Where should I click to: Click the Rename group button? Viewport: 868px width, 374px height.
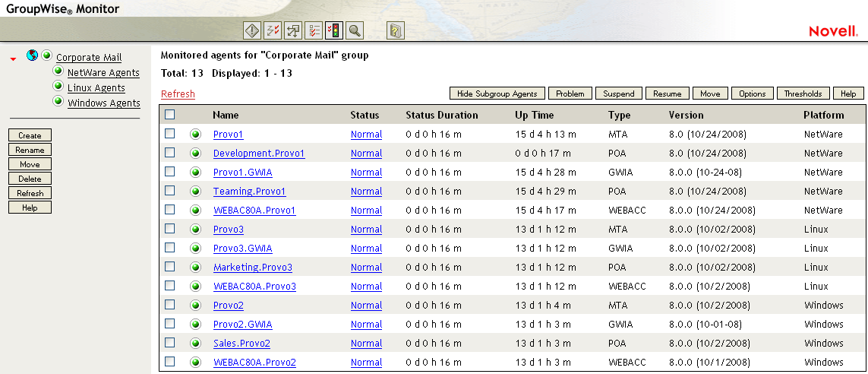[30, 150]
